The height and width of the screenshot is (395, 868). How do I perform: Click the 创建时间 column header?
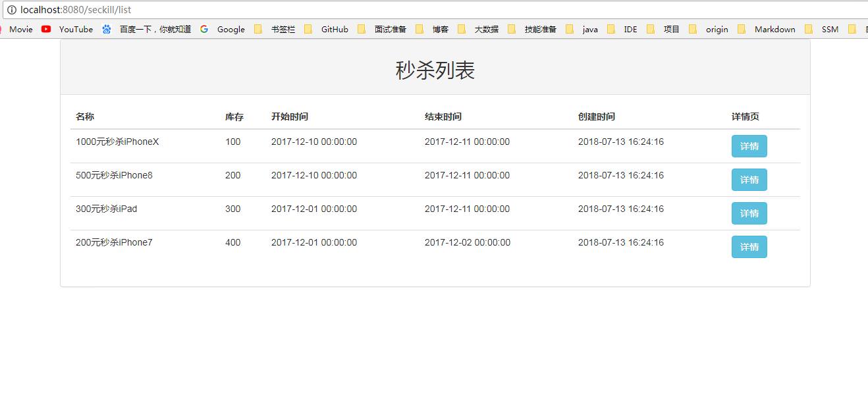(597, 117)
